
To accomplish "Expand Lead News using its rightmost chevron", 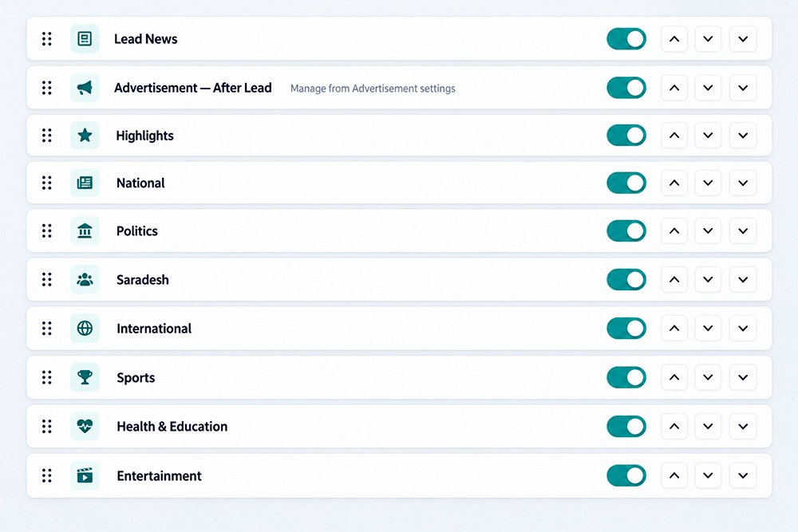I will tap(743, 38).
